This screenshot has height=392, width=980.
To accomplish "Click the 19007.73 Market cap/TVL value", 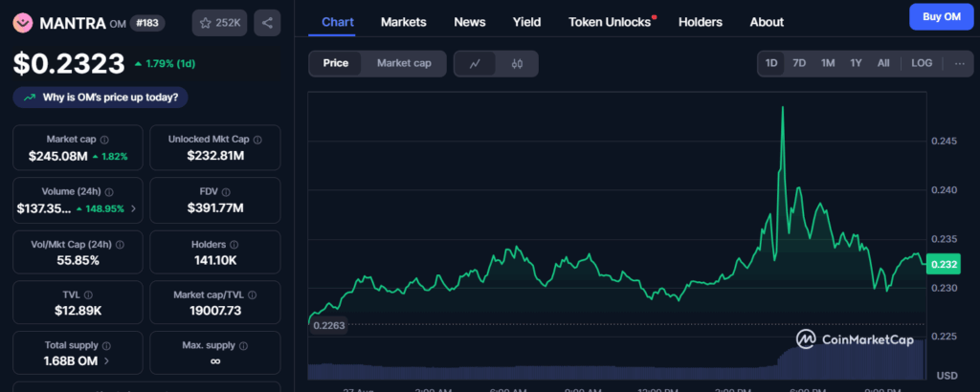I will pyautogui.click(x=215, y=311).
